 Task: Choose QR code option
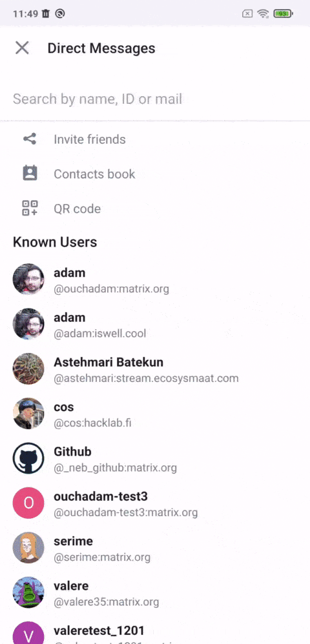[155, 208]
